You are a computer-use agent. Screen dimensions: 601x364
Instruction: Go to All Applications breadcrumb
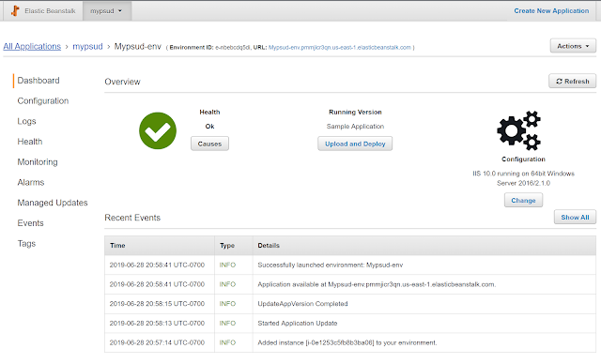(32, 46)
